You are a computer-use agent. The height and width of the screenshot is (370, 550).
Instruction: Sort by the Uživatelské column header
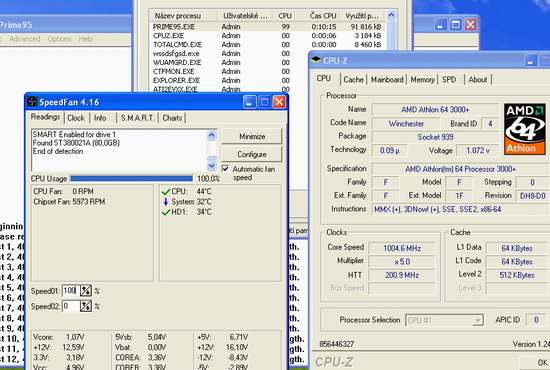coord(246,16)
